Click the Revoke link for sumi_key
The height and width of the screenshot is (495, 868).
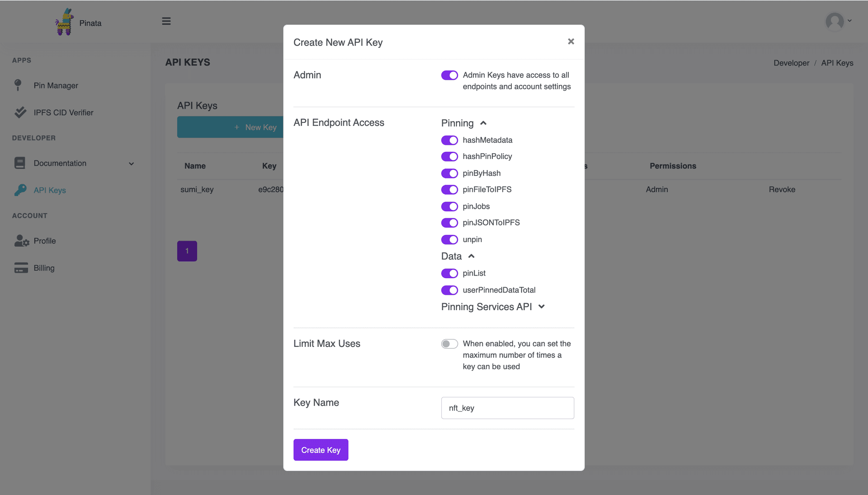pos(782,189)
